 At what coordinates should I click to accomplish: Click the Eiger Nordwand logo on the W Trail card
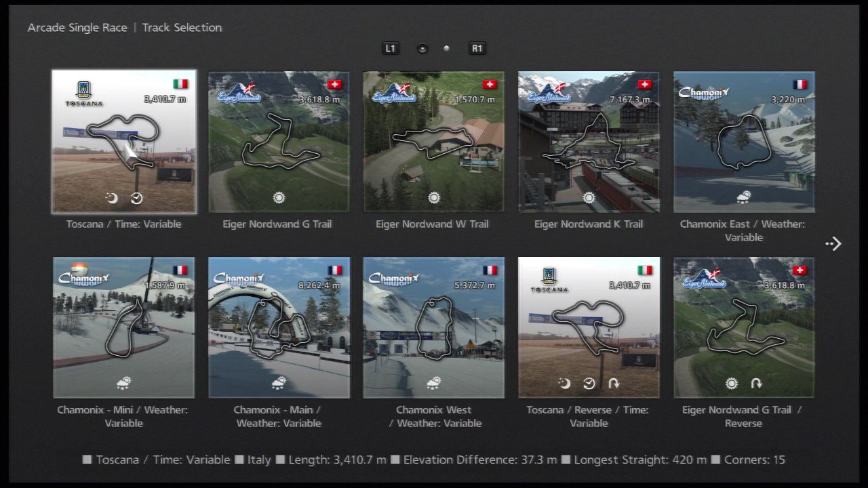[394, 92]
